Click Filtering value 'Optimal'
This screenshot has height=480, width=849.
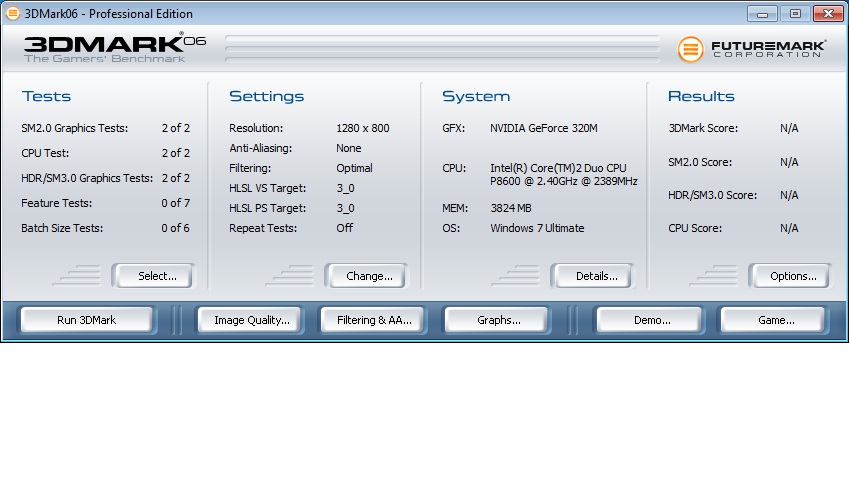354,168
